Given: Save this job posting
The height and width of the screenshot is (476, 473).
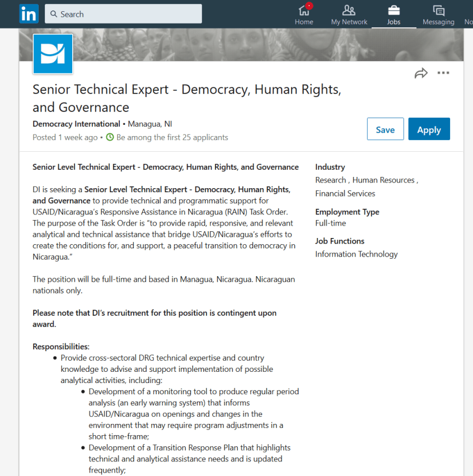Looking at the screenshot, I should click(x=385, y=129).
